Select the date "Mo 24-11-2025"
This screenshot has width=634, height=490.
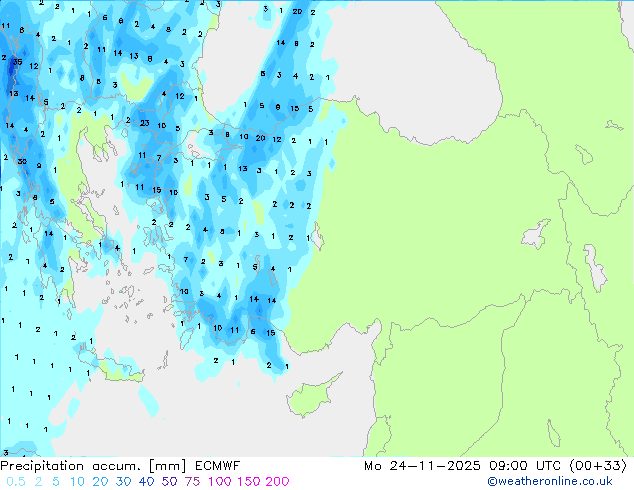[422, 466]
